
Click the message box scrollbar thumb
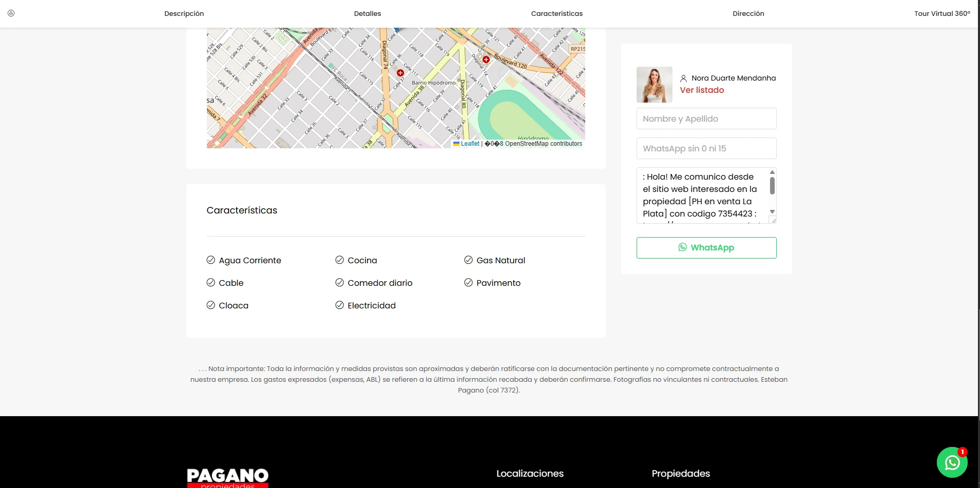click(772, 186)
